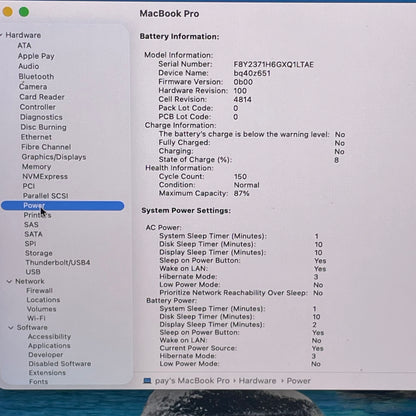Select ATA in the sidebar

point(24,45)
